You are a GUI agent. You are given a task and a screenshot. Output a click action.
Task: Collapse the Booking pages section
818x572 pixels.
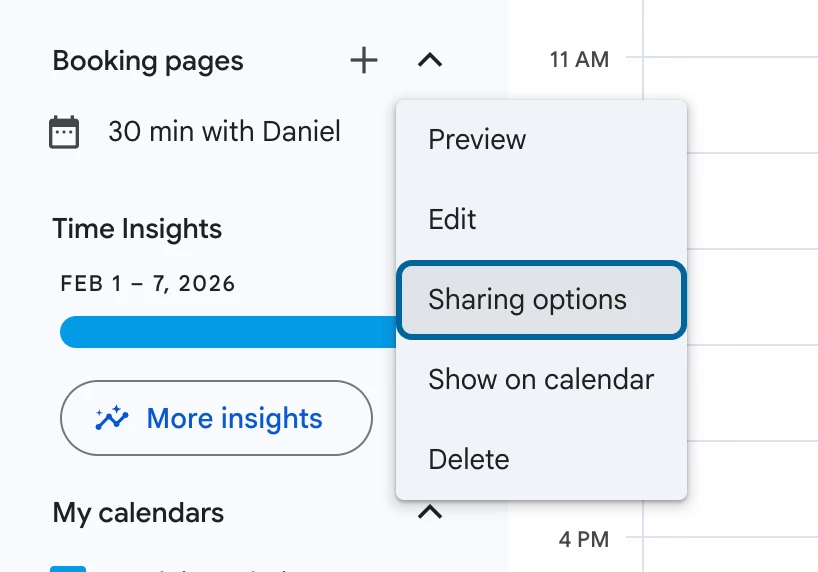[430, 61]
